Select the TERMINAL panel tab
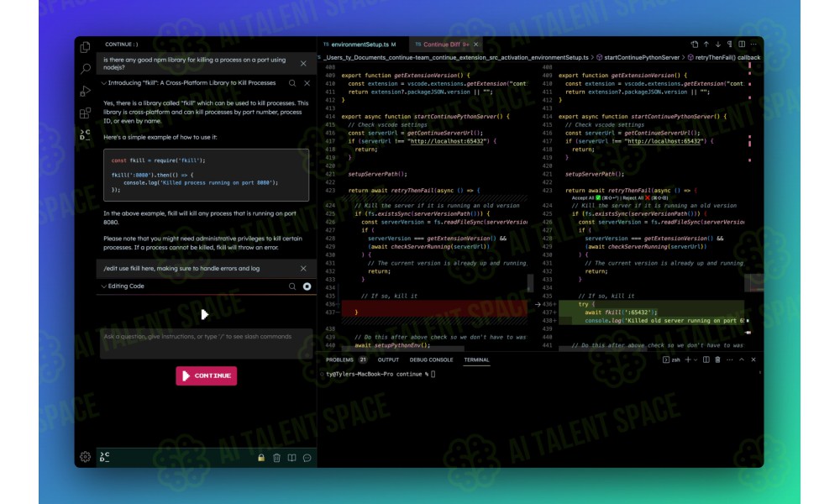The height and width of the screenshot is (504, 840). pyautogui.click(x=476, y=360)
